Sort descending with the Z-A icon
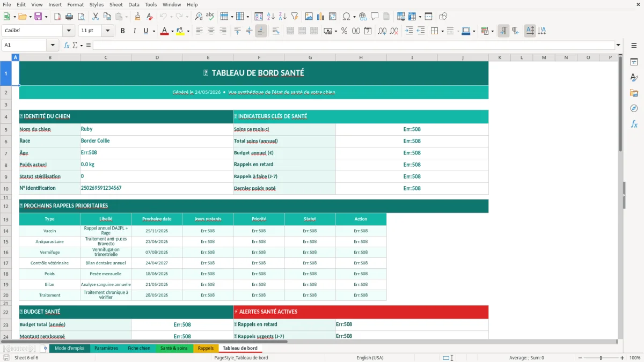644x362 pixels. tap(283, 17)
